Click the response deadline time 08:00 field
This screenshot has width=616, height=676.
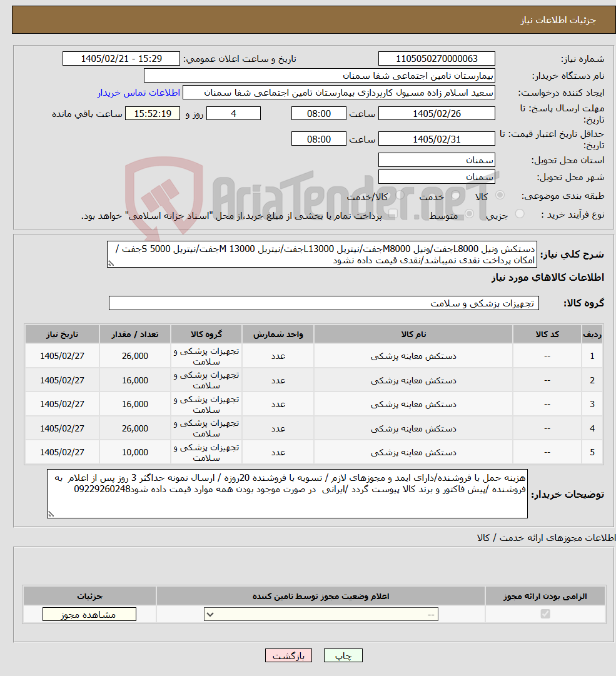(318, 114)
